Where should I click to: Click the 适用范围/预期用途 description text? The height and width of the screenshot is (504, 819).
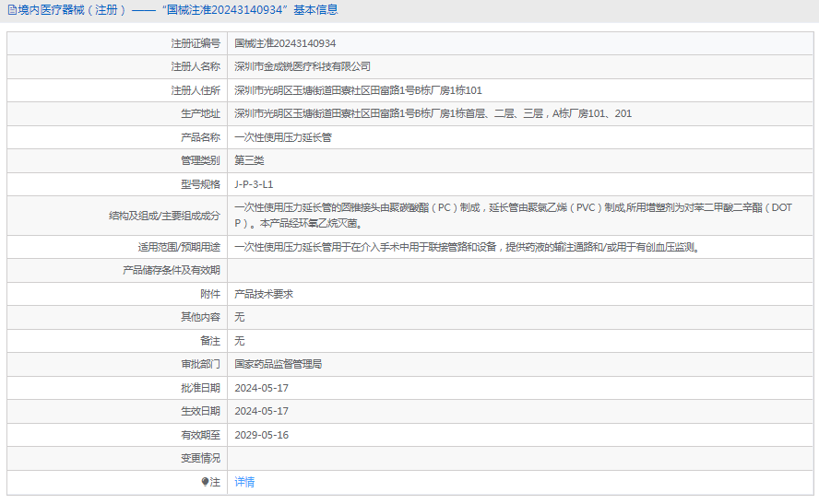coord(467,247)
